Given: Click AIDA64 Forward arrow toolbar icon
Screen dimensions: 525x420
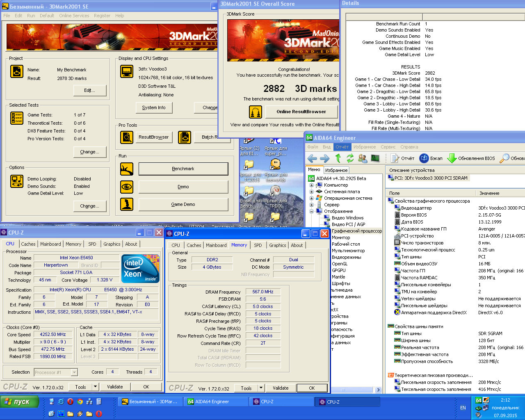Looking at the screenshot, I should coord(324,158).
